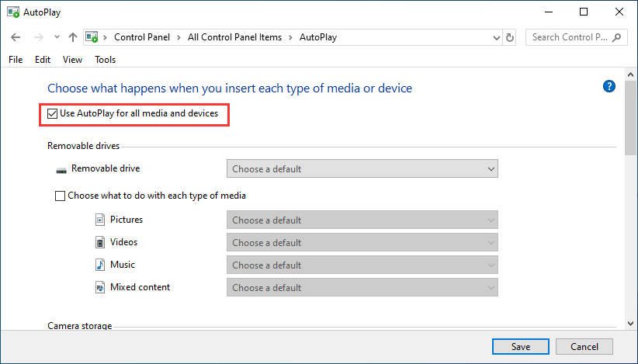638x364 pixels.
Task: Open the Videos default dropdown
Action: coord(362,242)
